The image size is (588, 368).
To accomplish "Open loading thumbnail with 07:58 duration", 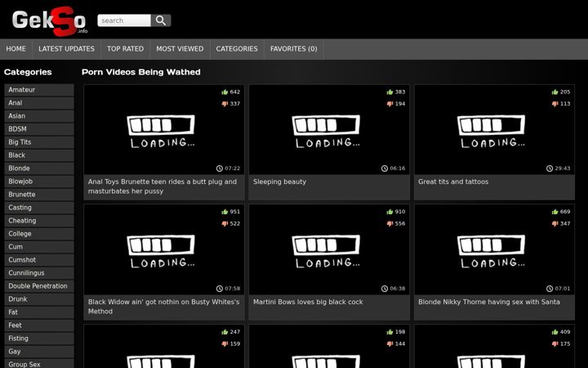I will pyautogui.click(x=164, y=249).
